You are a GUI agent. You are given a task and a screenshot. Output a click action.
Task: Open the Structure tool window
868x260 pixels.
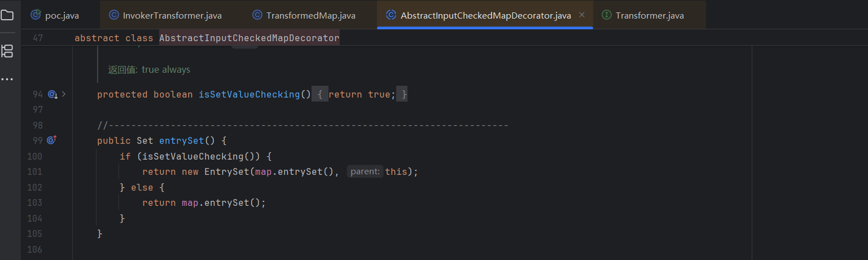tap(7, 51)
